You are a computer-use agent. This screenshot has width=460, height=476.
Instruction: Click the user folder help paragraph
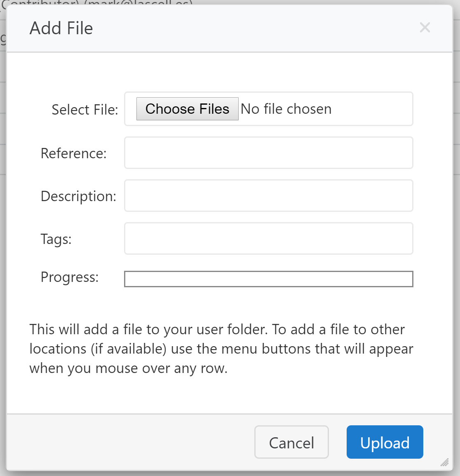point(221,349)
